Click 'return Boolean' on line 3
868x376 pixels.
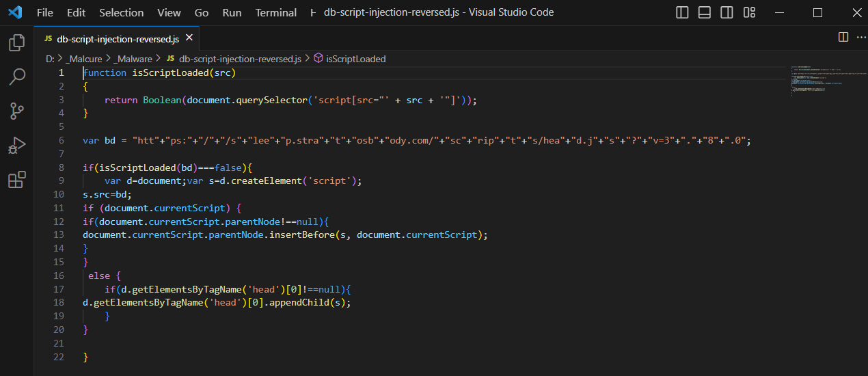pos(143,100)
